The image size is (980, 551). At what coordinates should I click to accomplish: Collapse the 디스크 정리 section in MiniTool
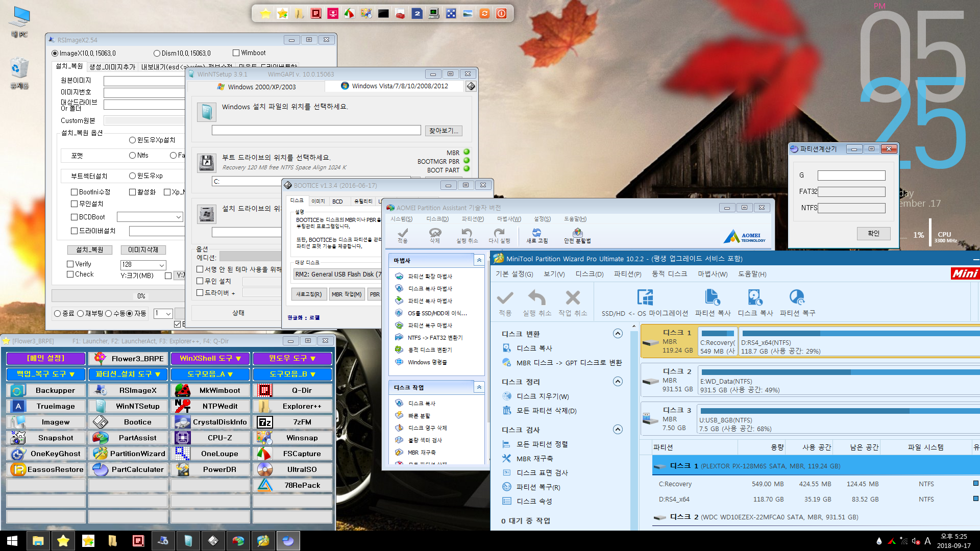point(618,382)
